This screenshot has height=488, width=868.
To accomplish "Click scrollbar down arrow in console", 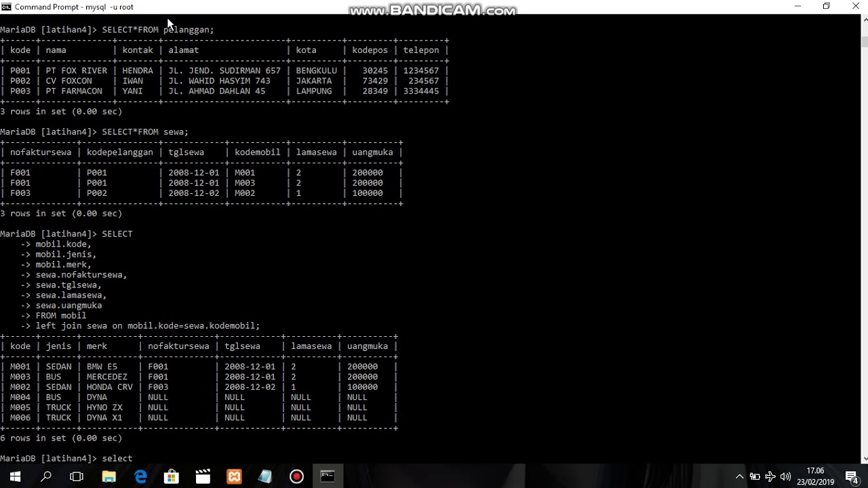I will coord(863,459).
